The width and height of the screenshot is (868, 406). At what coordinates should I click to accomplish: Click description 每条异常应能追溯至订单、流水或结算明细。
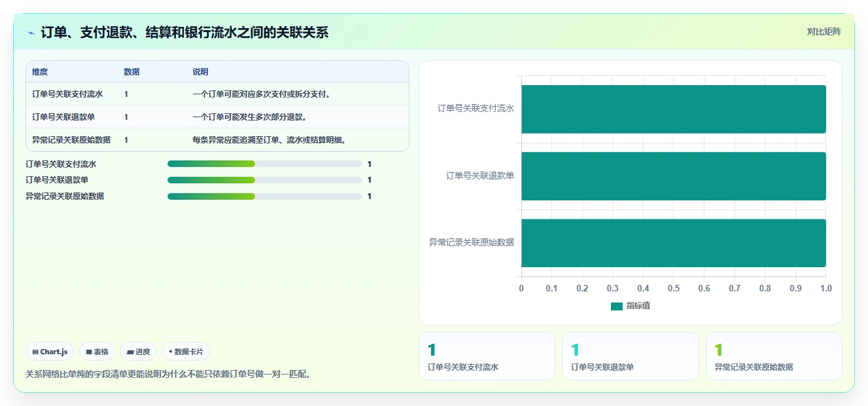click(270, 140)
